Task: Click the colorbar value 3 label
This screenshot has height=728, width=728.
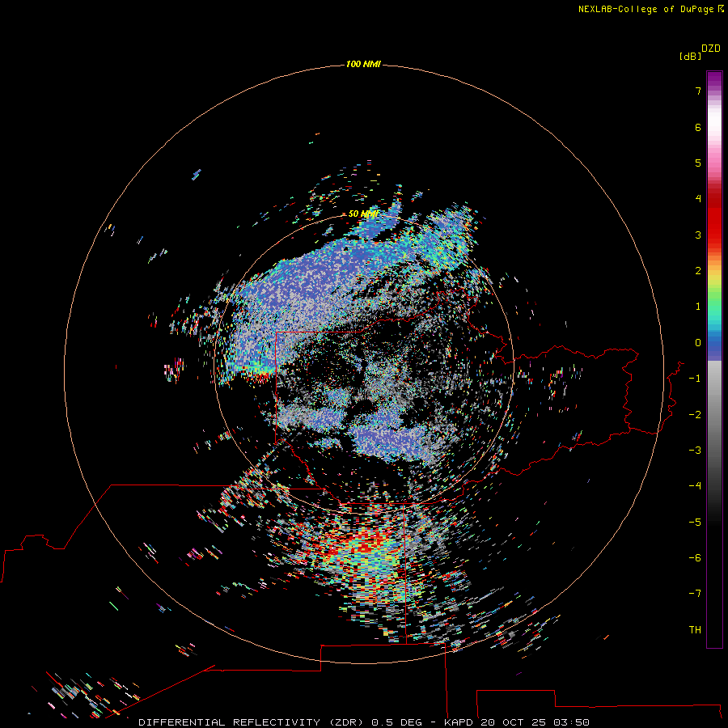Action: click(698, 235)
